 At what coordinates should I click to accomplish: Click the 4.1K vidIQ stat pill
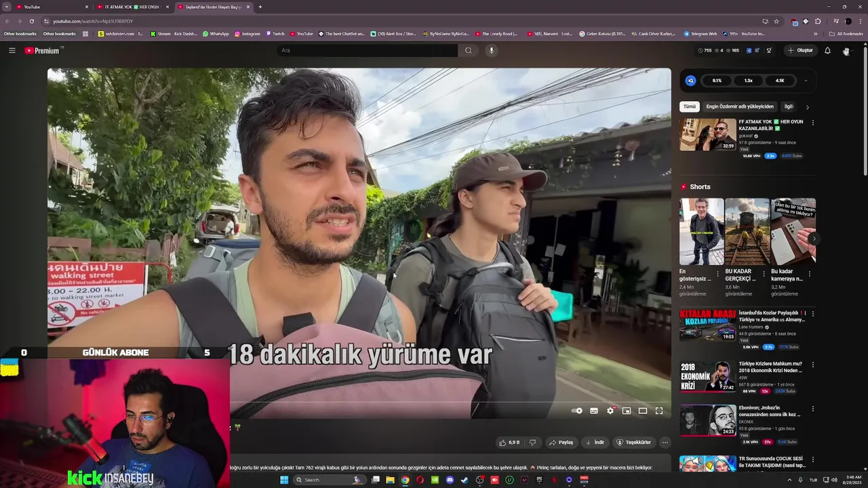click(x=780, y=81)
